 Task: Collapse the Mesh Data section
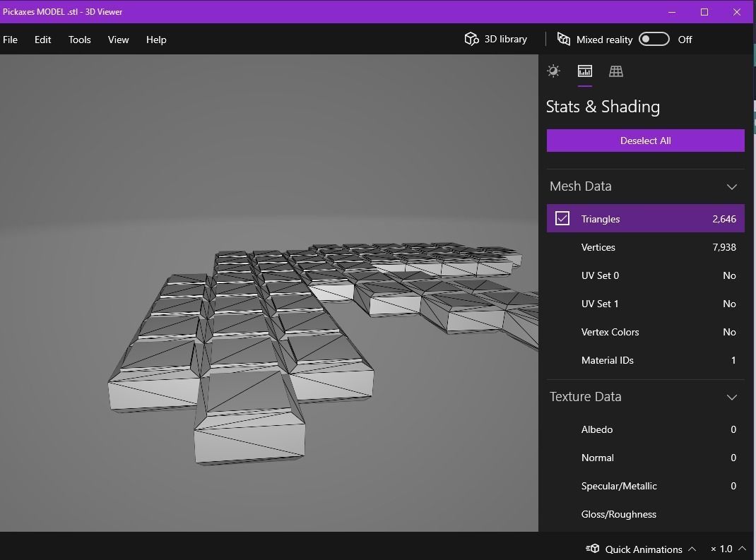pyautogui.click(x=731, y=186)
